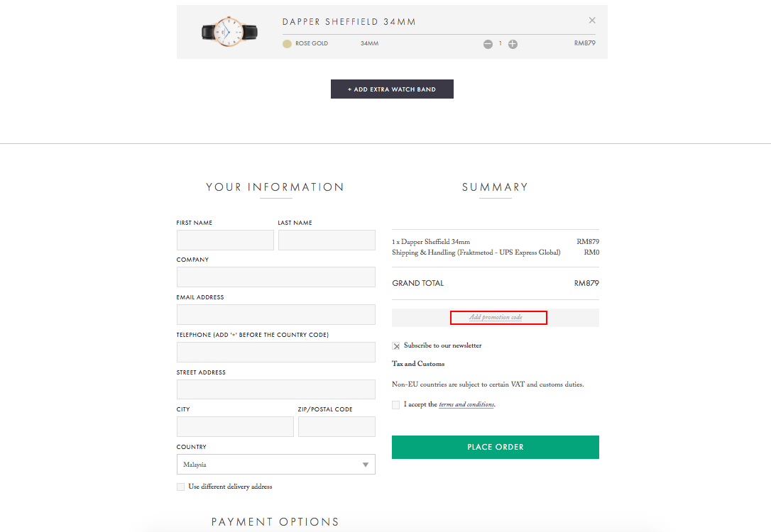Click the Email Address input
This screenshot has width=771, height=532.
tap(276, 314)
